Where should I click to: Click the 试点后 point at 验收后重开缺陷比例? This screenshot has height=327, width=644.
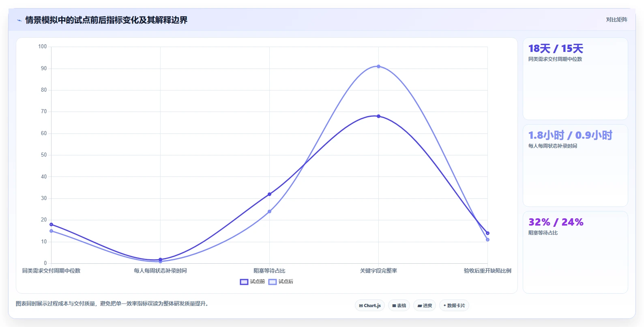[487, 239]
